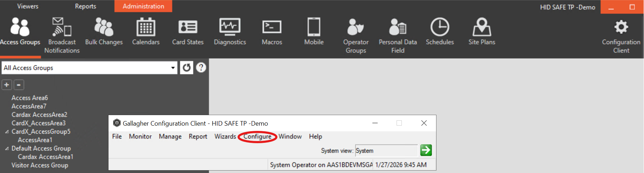
Task: Select AccessArea7 in the tree
Action: (x=29, y=106)
